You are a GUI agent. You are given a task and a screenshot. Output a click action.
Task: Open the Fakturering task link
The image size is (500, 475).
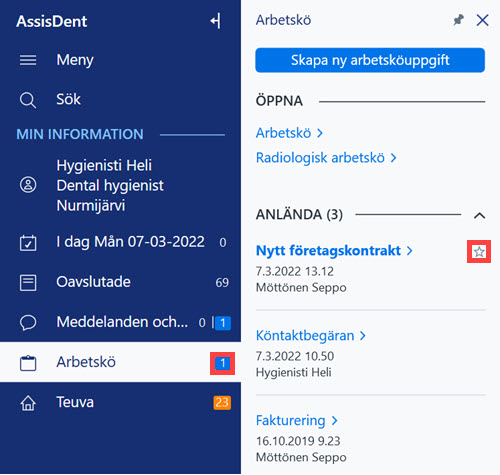(x=297, y=421)
